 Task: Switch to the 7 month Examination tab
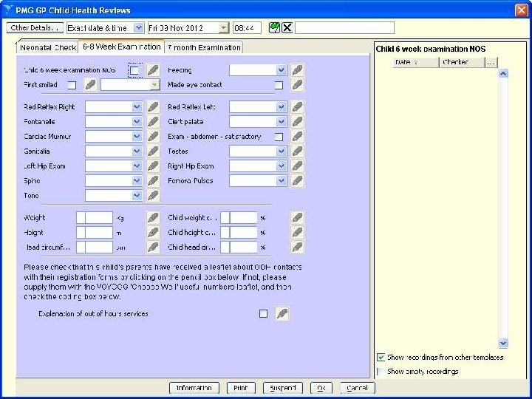(204, 47)
